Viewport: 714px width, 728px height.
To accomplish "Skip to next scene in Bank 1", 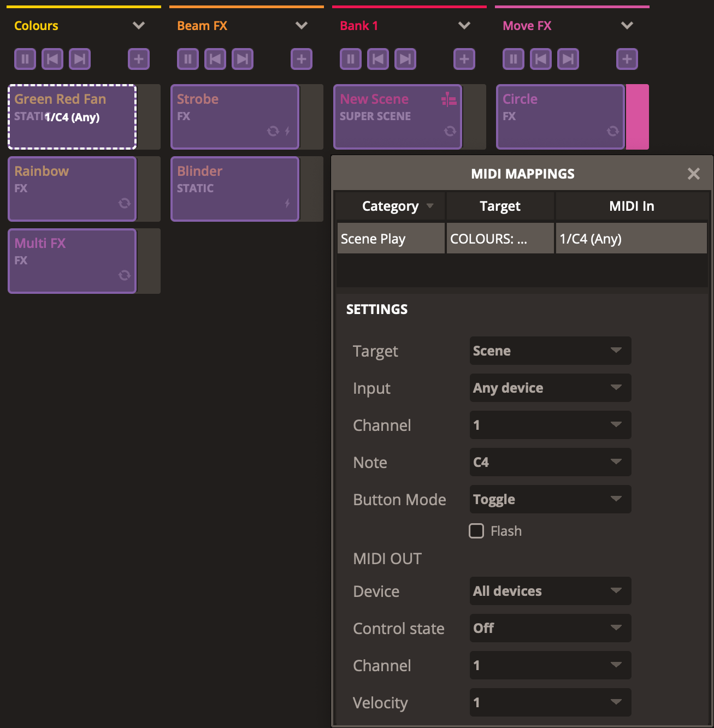I will [x=405, y=59].
